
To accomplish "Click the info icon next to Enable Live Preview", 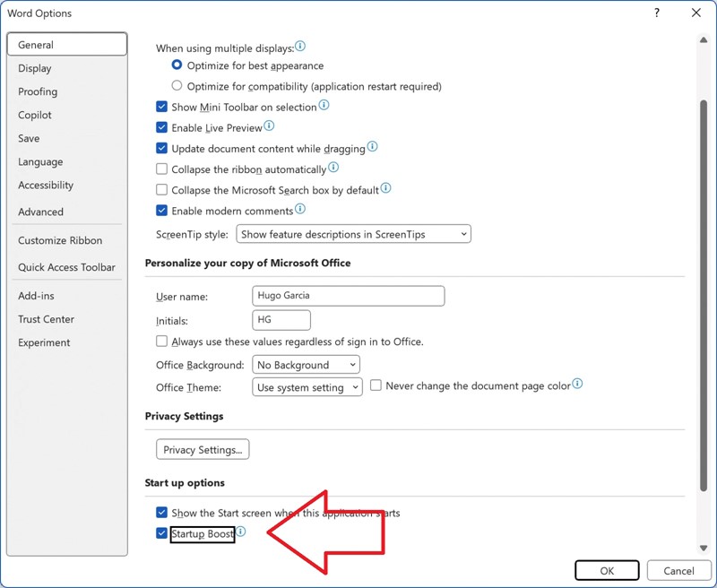I will pos(267,127).
